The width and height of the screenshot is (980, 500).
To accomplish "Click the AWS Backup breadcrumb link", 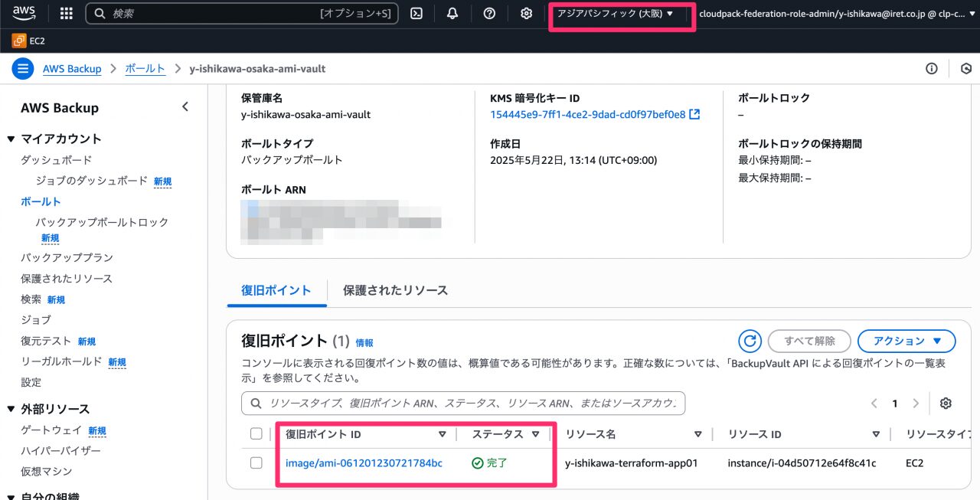I will tap(72, 69).
